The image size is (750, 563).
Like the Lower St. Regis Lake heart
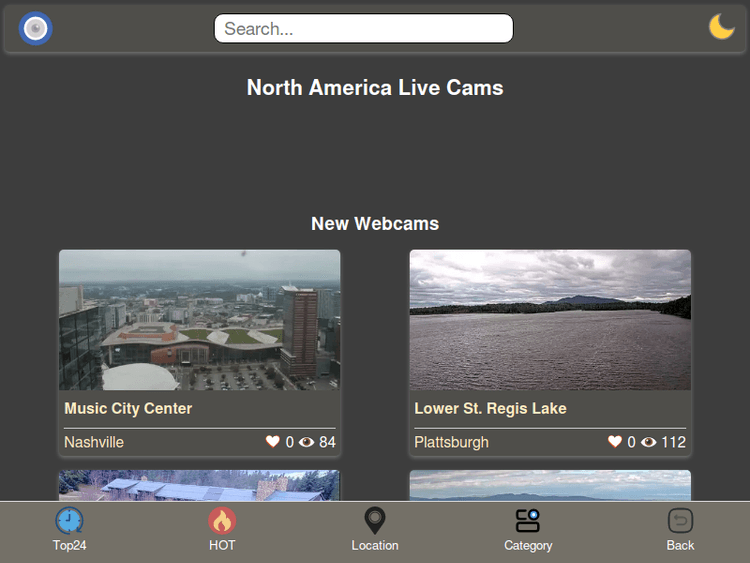[x=615, y=442]
